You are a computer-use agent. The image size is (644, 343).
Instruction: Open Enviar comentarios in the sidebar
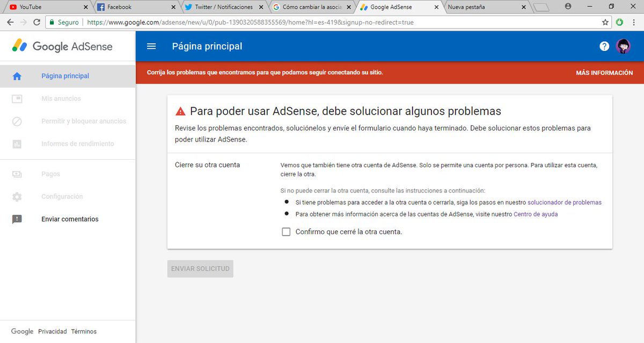tap(68, 219)
